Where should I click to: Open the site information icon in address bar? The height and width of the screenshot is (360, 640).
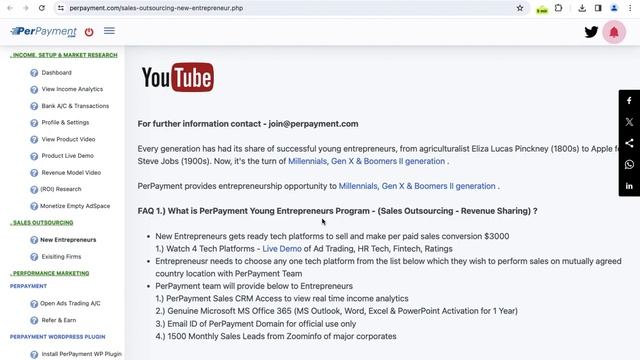[61, 8]
